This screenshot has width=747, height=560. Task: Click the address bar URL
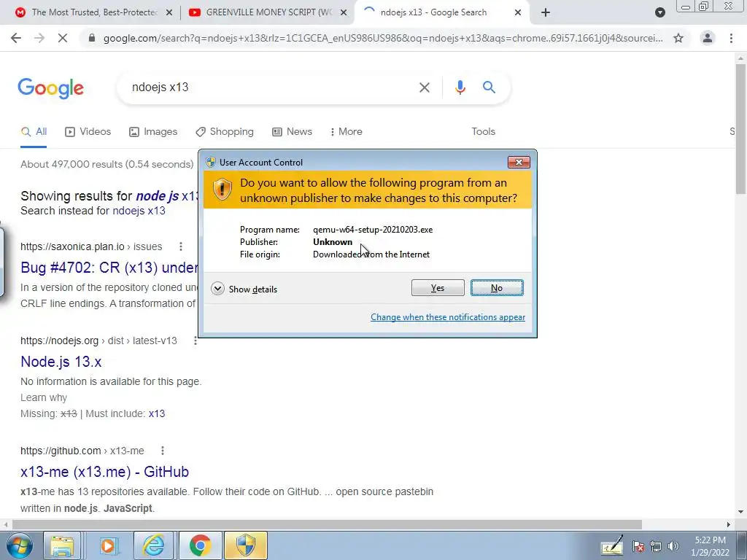click(382, 38)
